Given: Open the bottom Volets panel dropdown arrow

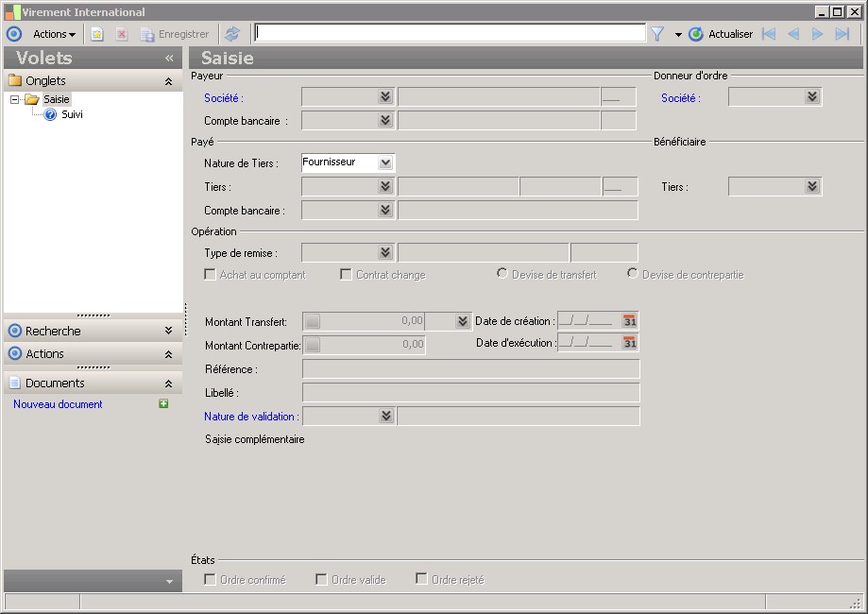Looking at the screenshot, I should [169, 582].
